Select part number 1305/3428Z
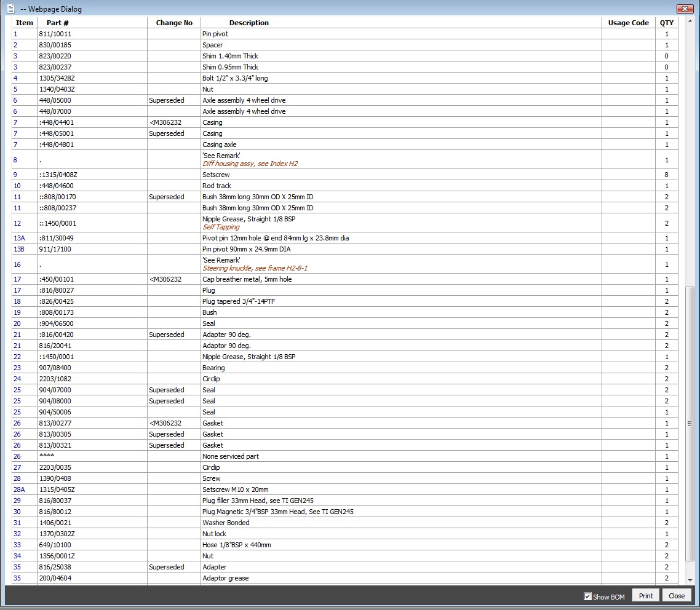 [x=57, y=78]
